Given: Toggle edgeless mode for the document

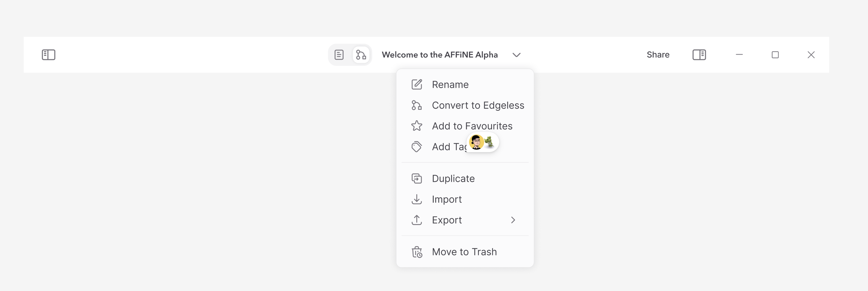Looking at the screenshot, I should click(361, 55).
